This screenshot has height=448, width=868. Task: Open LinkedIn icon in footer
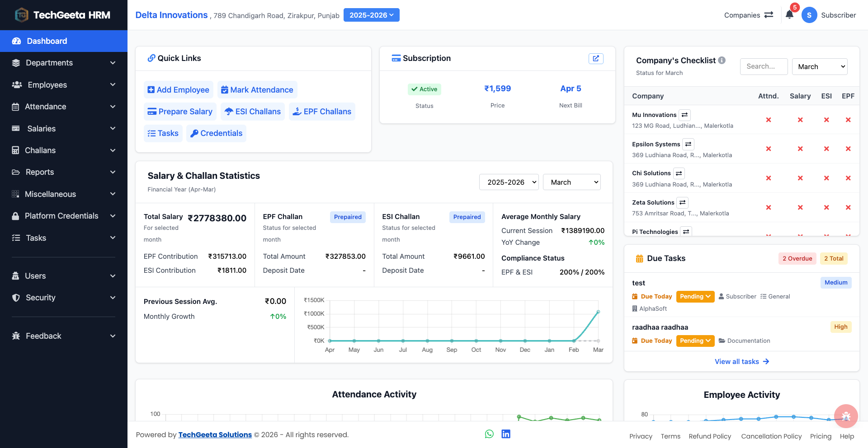pos(506,434)
